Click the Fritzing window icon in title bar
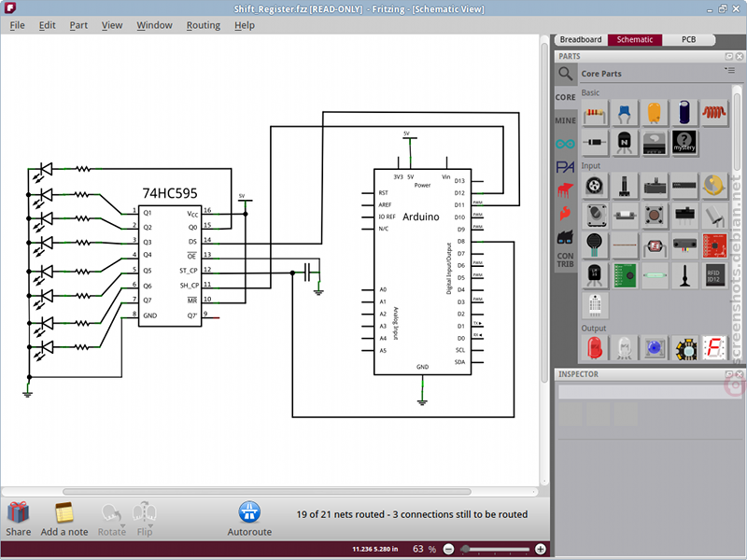 [x=9, y=8]
